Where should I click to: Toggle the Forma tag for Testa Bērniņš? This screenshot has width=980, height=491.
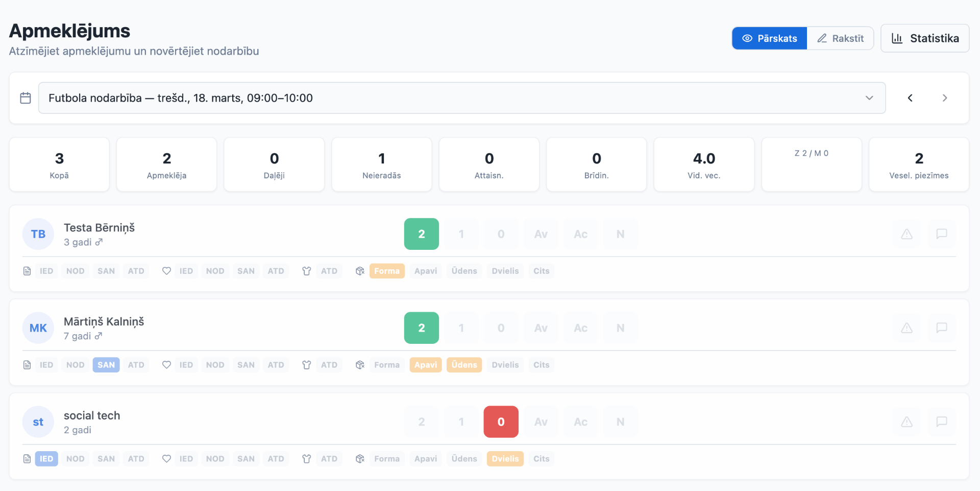pyautogui.click(x=387, y=271)
